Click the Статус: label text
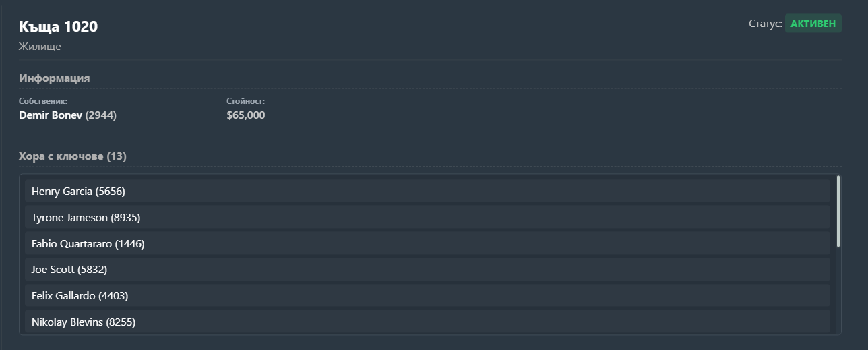Viewport: 868px width, 350px height. (766, 24)
